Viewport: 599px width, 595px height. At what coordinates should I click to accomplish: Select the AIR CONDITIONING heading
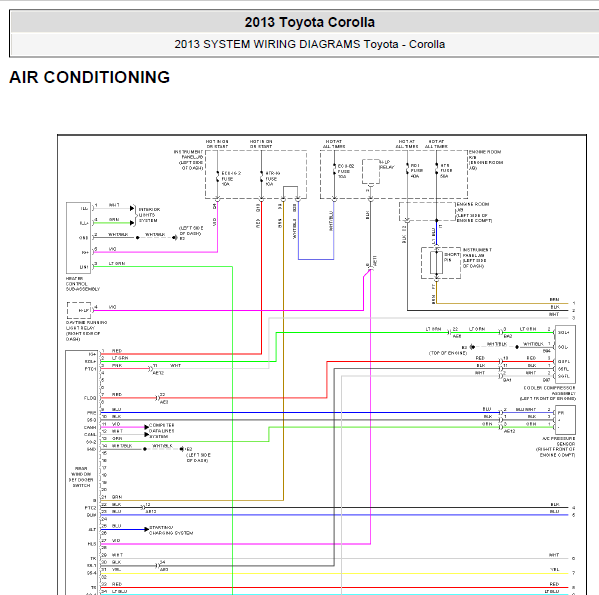[x=89, y=77]
